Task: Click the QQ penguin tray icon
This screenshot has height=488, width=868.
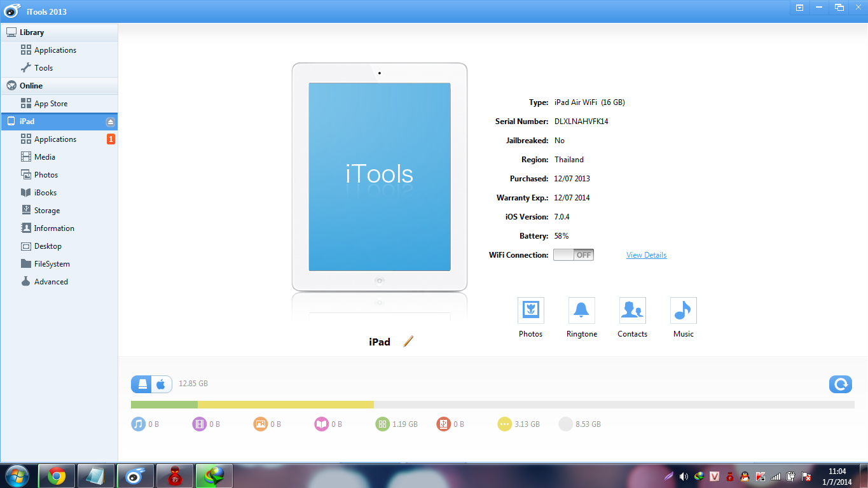Action: pyautogui.click(x=745, y=476)
